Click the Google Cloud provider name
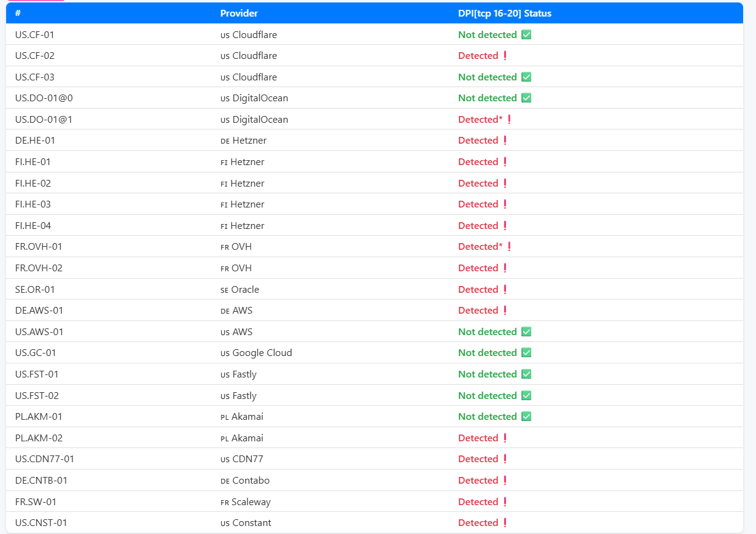Screen dimensions: 756x534 click(x=262, y=353)
